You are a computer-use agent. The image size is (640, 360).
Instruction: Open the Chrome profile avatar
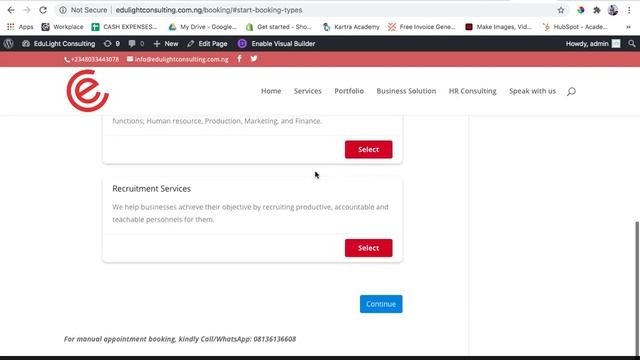click(x=613, y=10)
